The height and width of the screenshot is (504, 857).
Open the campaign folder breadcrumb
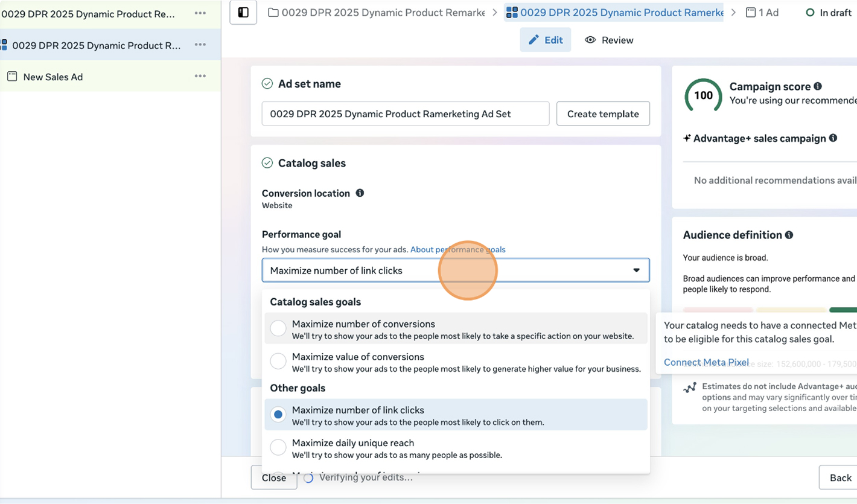[377, 13]
